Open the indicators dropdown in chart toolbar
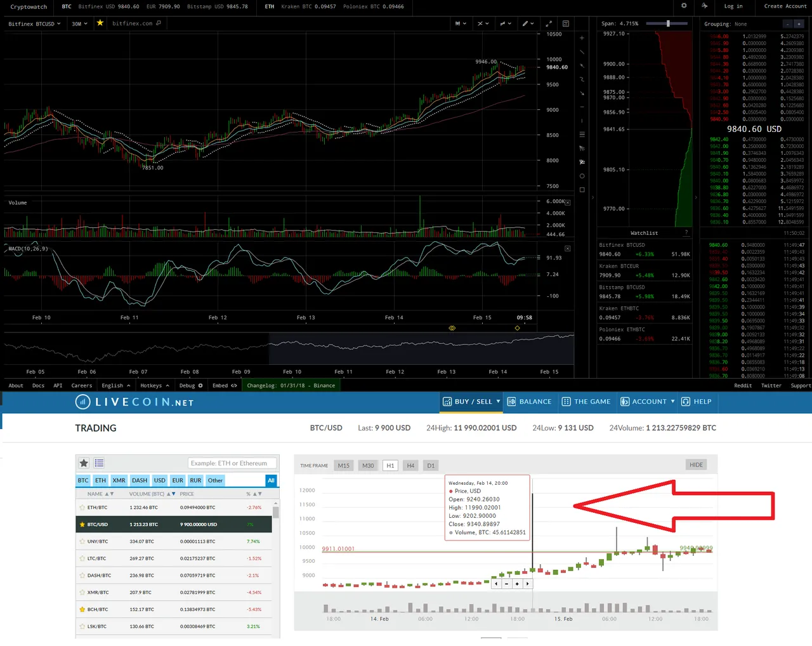Image resolution: width=812 pixels, height=646 pixels. [483, 23]
